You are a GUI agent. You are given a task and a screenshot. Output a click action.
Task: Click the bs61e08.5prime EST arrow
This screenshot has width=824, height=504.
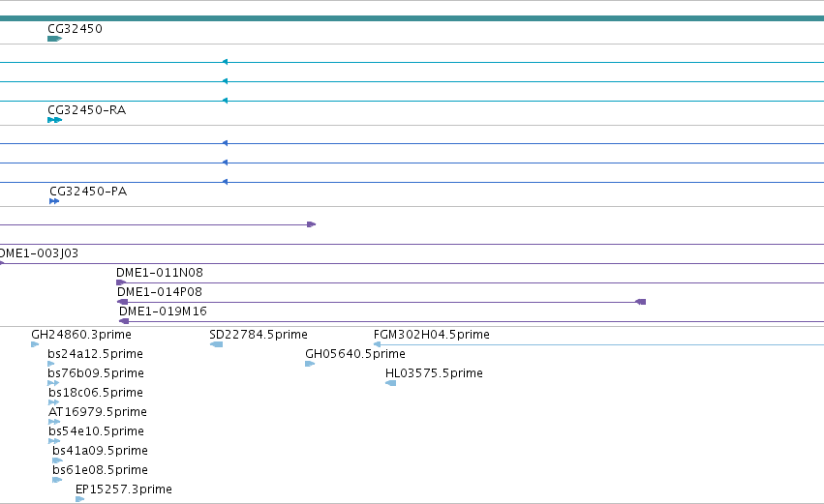point(57,480)
